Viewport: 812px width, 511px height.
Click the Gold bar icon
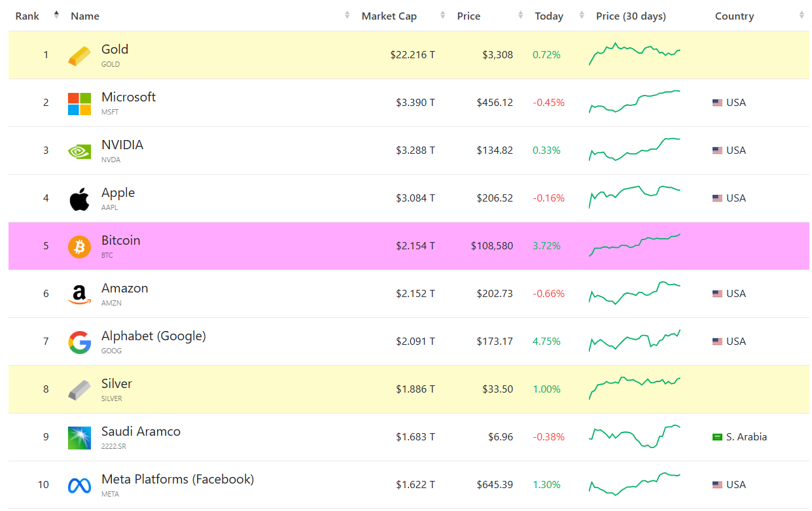point(79,56)
